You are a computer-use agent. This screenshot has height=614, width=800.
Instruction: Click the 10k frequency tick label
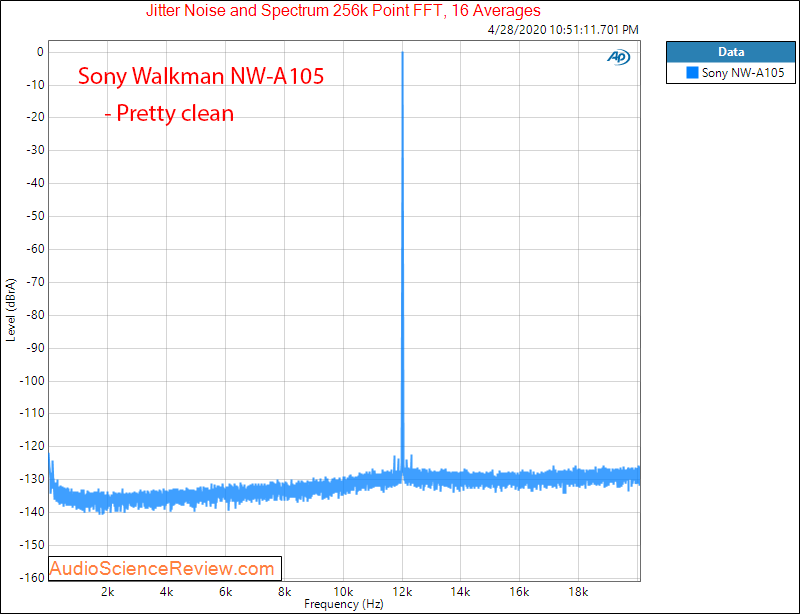click(343, 592)
